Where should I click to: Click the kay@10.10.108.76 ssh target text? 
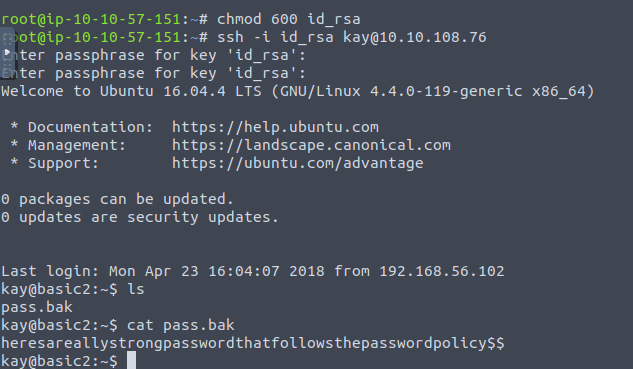(415, 37)
